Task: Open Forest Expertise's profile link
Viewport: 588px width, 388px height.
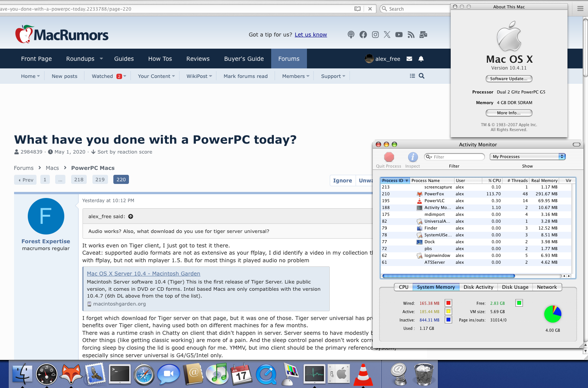Action: 46,241
